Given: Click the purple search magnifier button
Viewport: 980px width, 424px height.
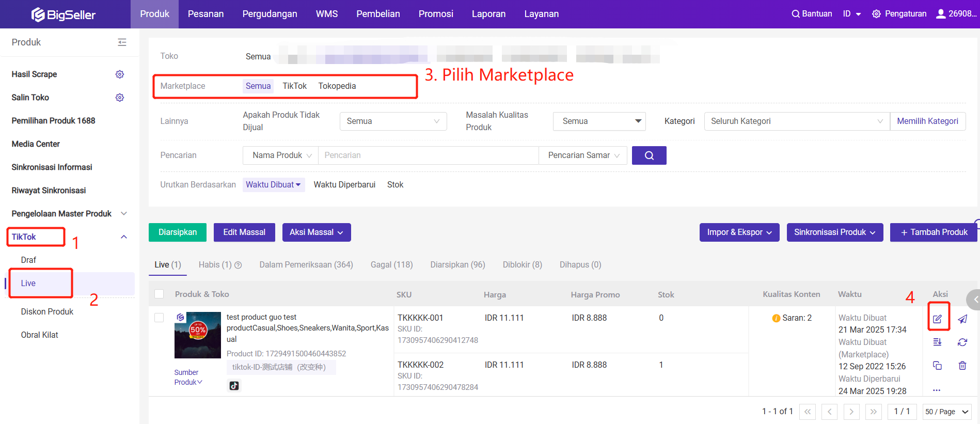Looking at the screenshot, I should (x=649, y=155).
